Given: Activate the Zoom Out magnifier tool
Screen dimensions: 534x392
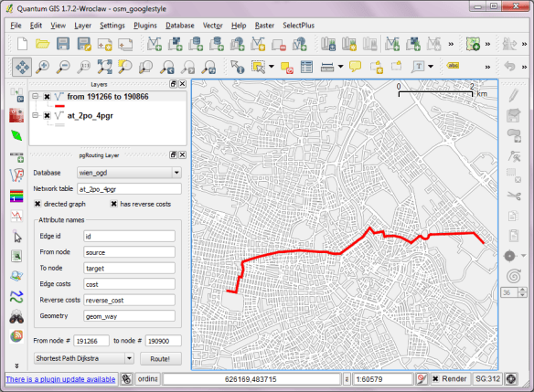Looking at the screenshot, I should coord(63,67).
